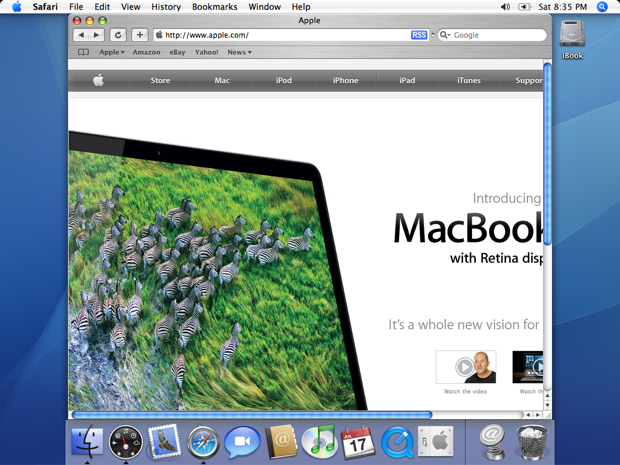The height and width of the screenshot is (465, 620).
Task: Click the 'Watch the video' link
Action: click(465, 391)
